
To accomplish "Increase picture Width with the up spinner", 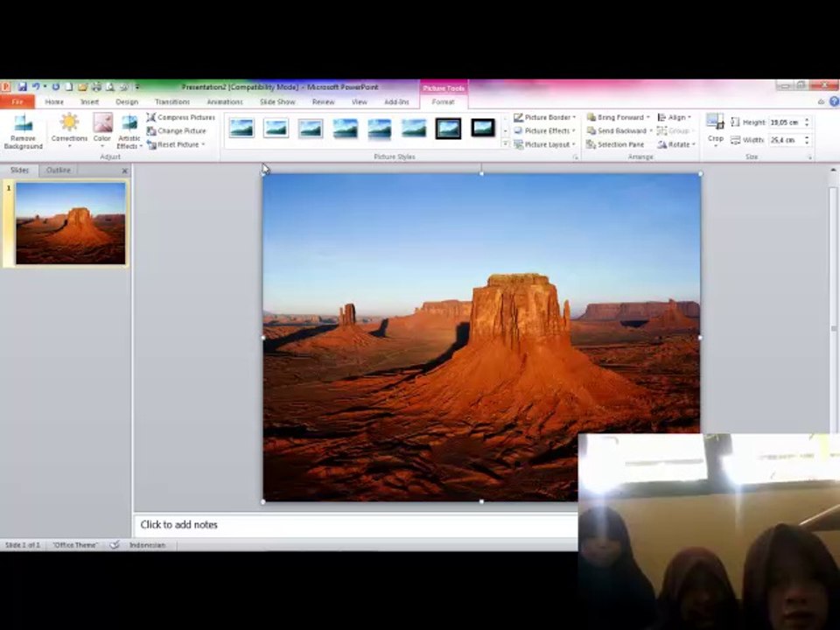I will point(807,137).
